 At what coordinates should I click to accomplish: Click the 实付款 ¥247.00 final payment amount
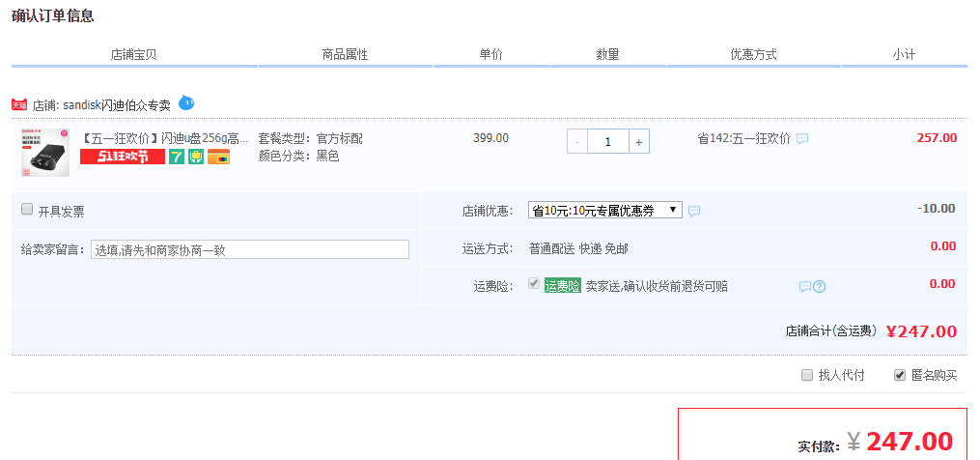click(x=900, y=442)
